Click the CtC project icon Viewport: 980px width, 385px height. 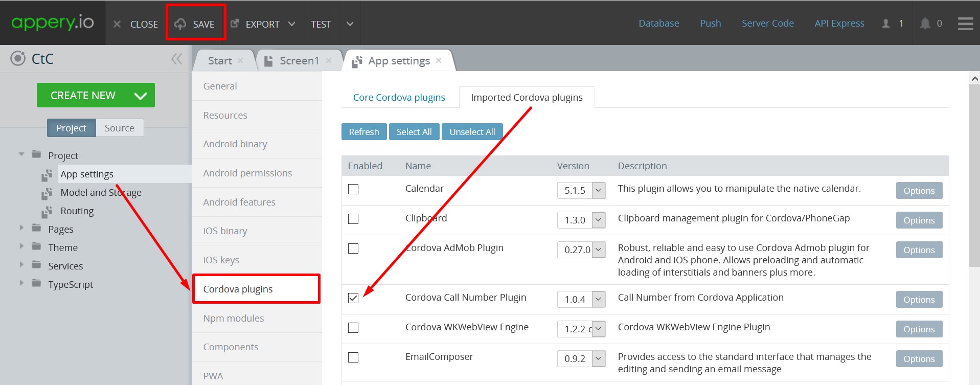[x=18, y=59]
